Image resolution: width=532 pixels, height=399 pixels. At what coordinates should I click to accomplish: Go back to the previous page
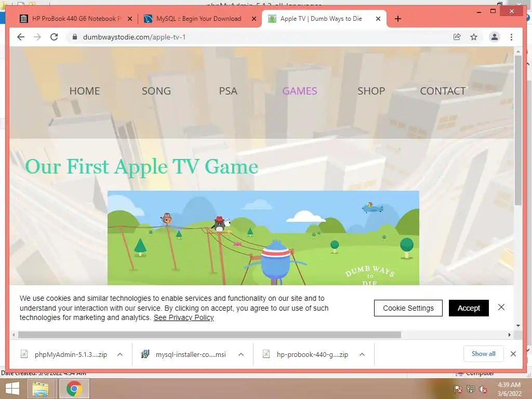click(21, 37)
